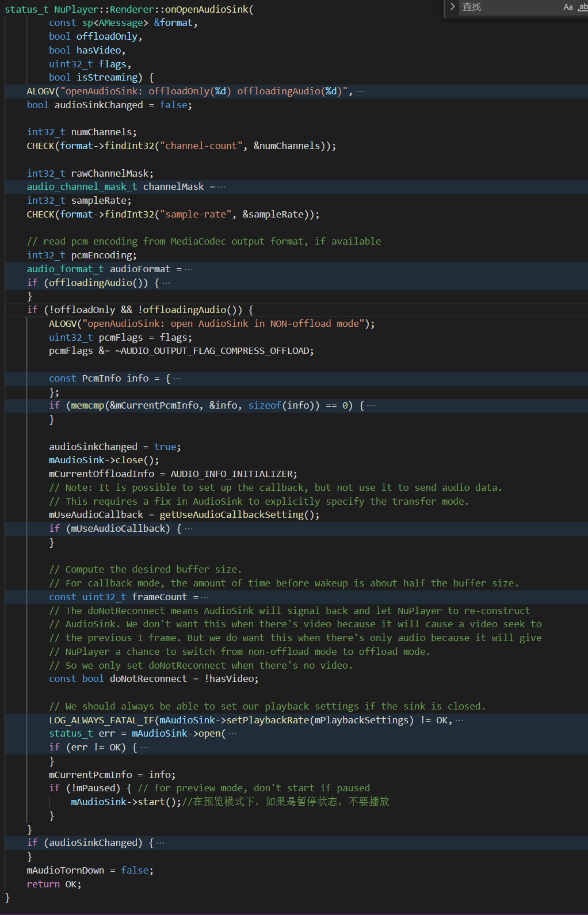Click the 查找 search input field
Viewport: 588px width, 915px height.
pos(509,7)
